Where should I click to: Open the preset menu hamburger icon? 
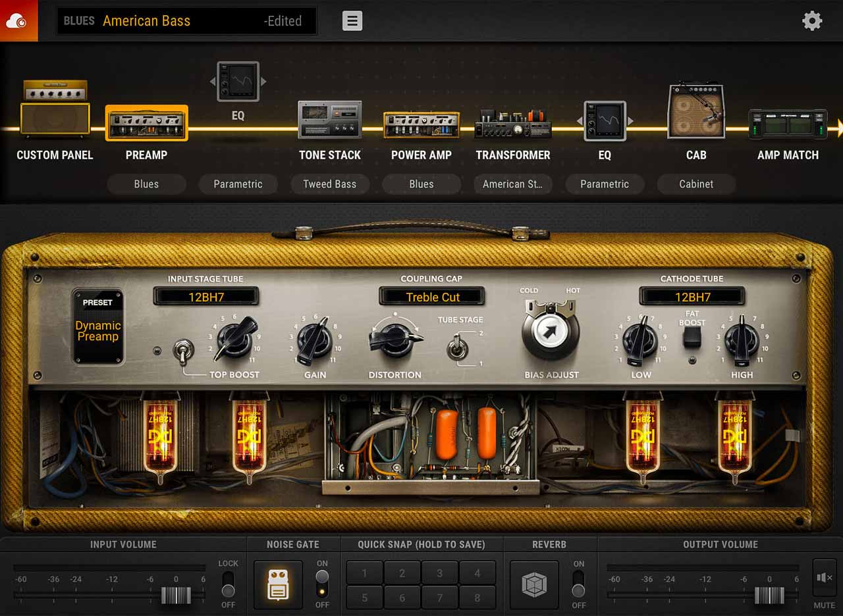pyautogui.click(x=352, y=21)
